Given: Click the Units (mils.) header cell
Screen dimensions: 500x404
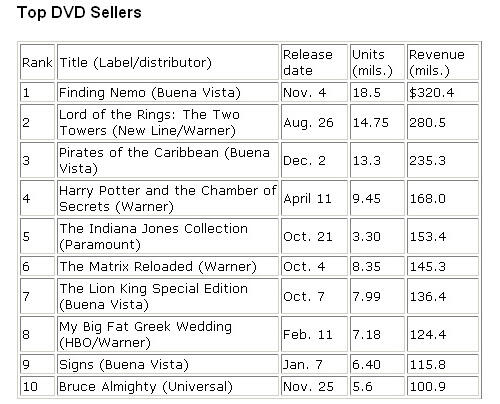Looking at the screenshot, I should pyautogui.click(x=377, y=62).
